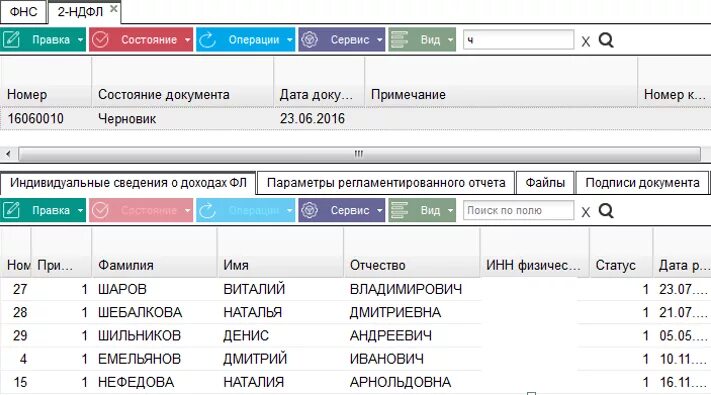The width and height of the screenshot is (711, 395).
Task: Click the horizontal scrollbar thumb
Action: click(359, 154)
